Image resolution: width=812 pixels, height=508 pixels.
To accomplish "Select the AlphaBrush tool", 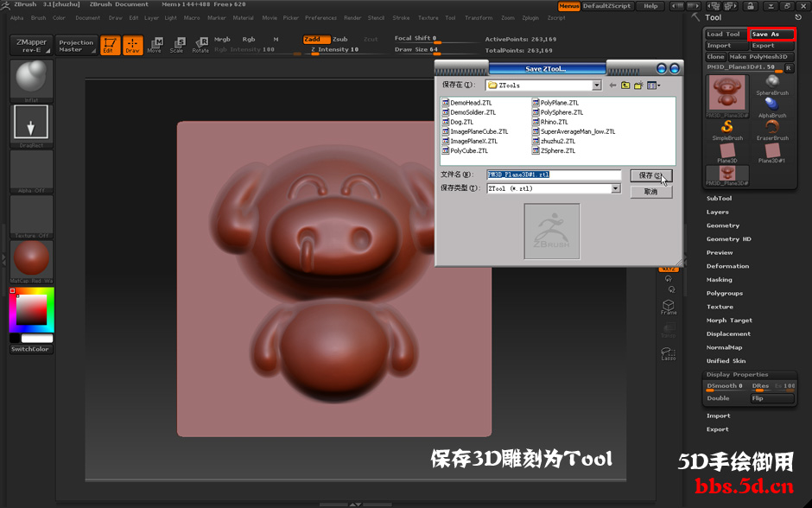I will (772, 108).
